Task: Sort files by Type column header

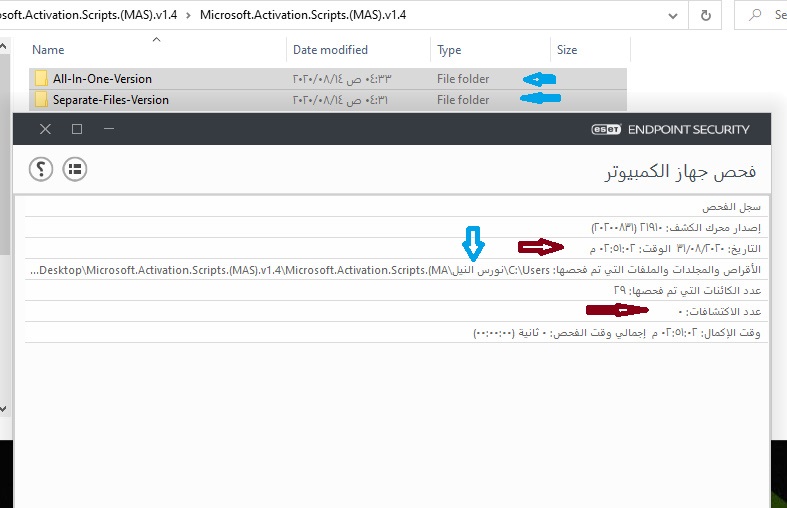Action: click(449, 50)
